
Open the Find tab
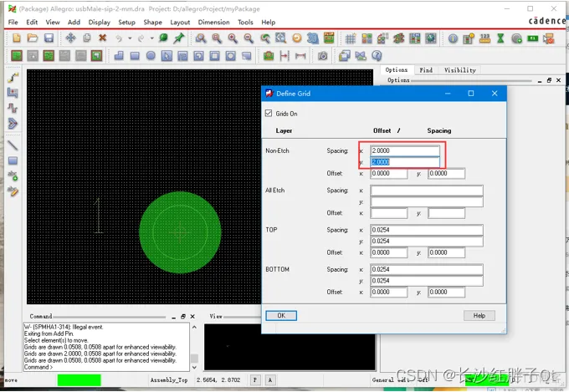[x=426, y=70]
